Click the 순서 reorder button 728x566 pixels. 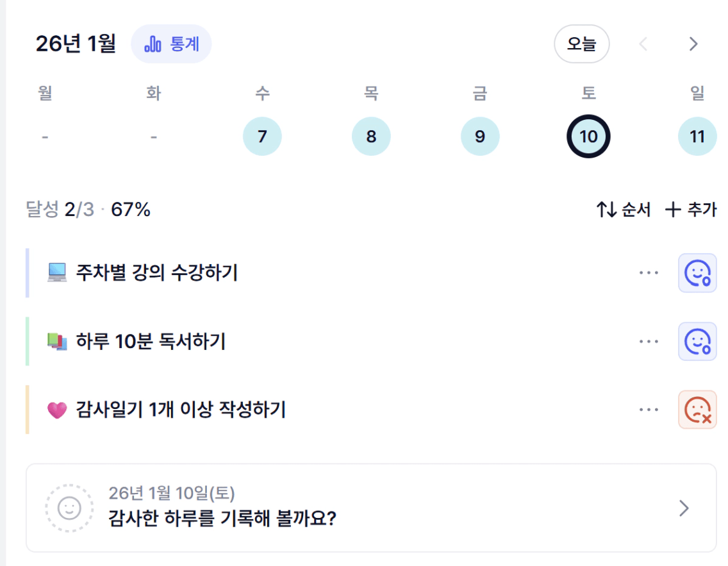[624, 210]
